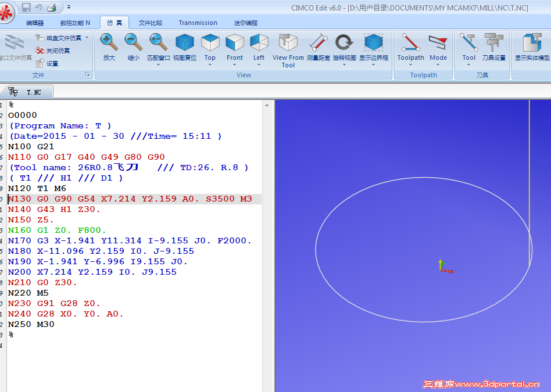
Task: Expand the Toolpath dropdown arrow
Action: 410,64
